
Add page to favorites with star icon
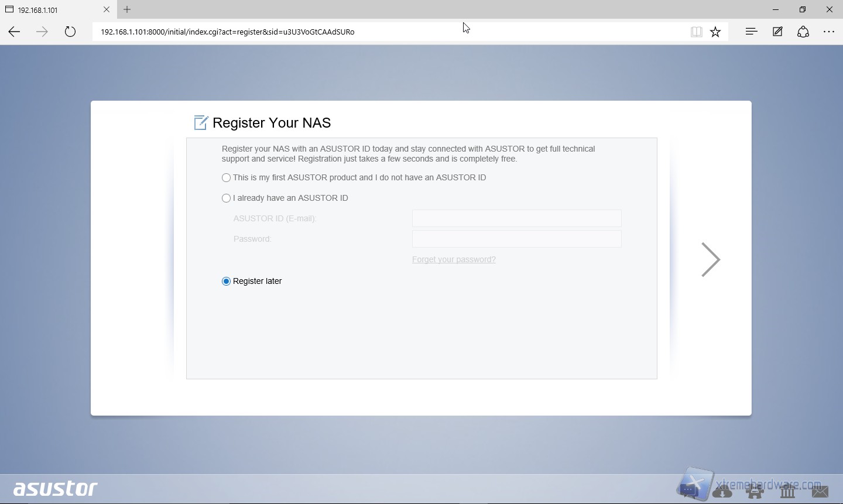point(715,32)
